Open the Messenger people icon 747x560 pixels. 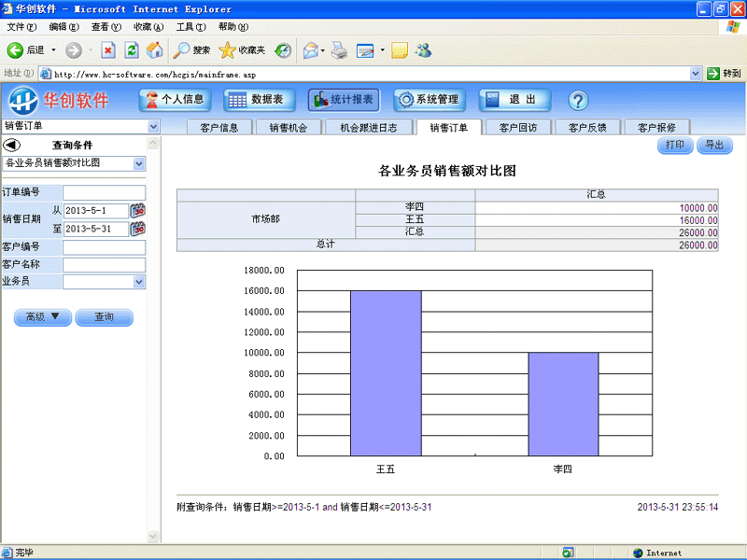pyautogui.click(x=424, y=50)
